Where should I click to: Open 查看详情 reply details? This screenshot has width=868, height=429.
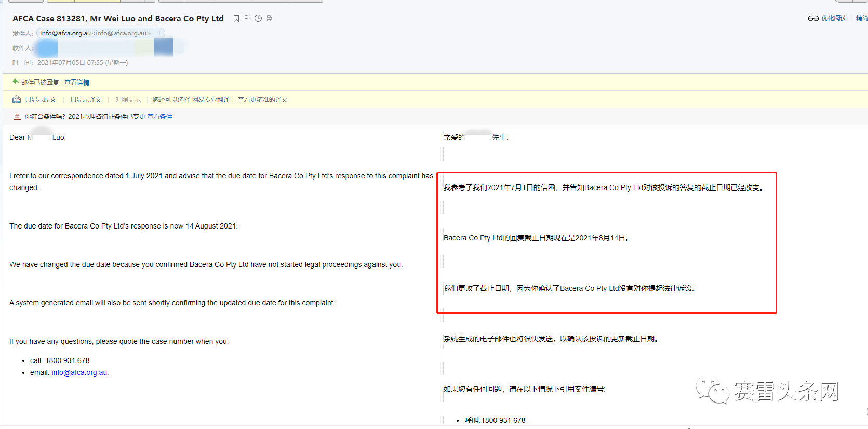pos(77,83)
